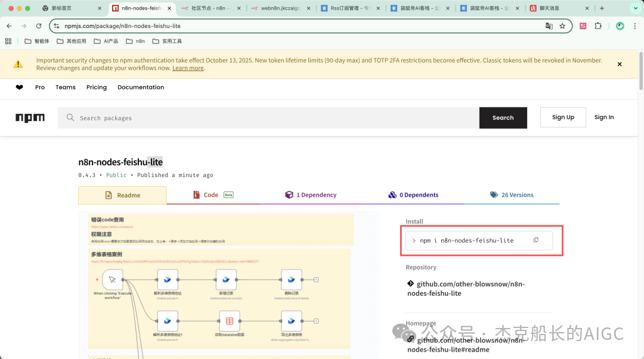Open site information icon in address bar

[x=57, y=26]
